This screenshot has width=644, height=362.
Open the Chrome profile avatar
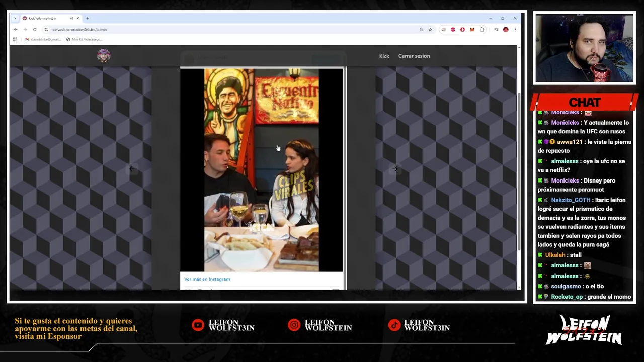tap(506, 30)
